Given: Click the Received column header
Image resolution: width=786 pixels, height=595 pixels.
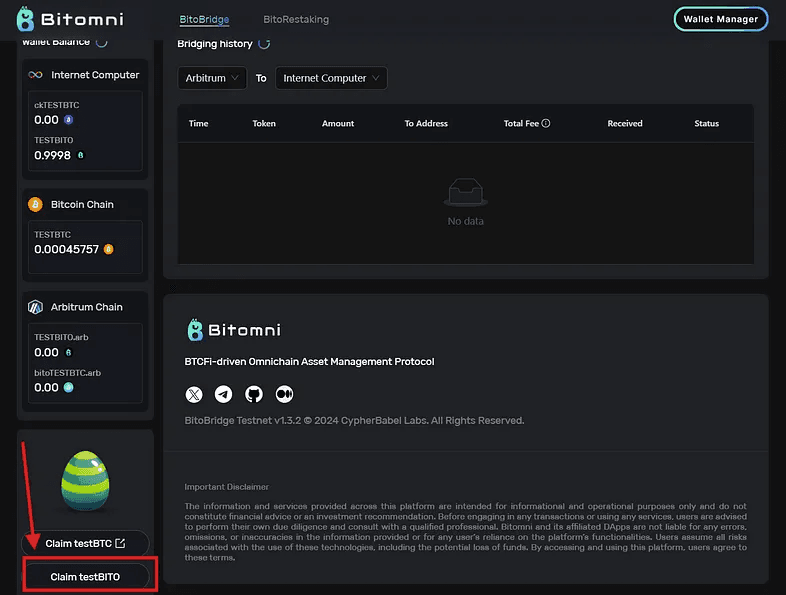Looking at the screenshot, I should point(625,123).
